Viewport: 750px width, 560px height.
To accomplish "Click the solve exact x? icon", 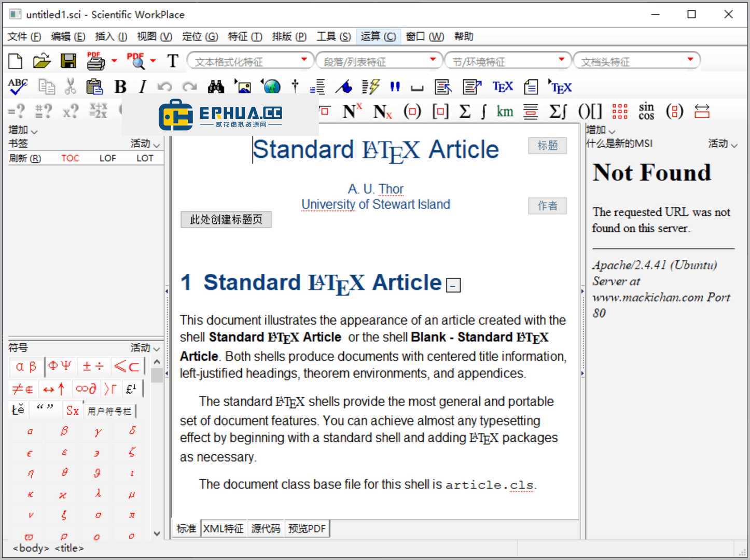I will coord(71,110).
